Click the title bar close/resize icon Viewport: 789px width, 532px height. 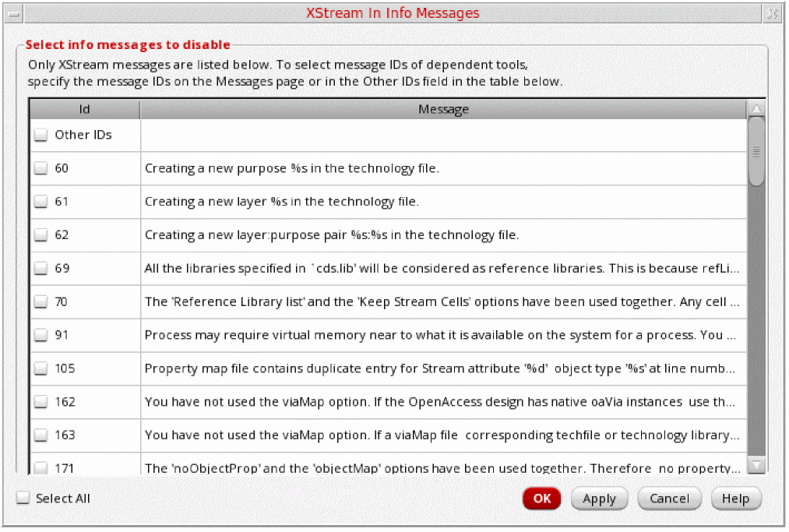pos(773,13)
